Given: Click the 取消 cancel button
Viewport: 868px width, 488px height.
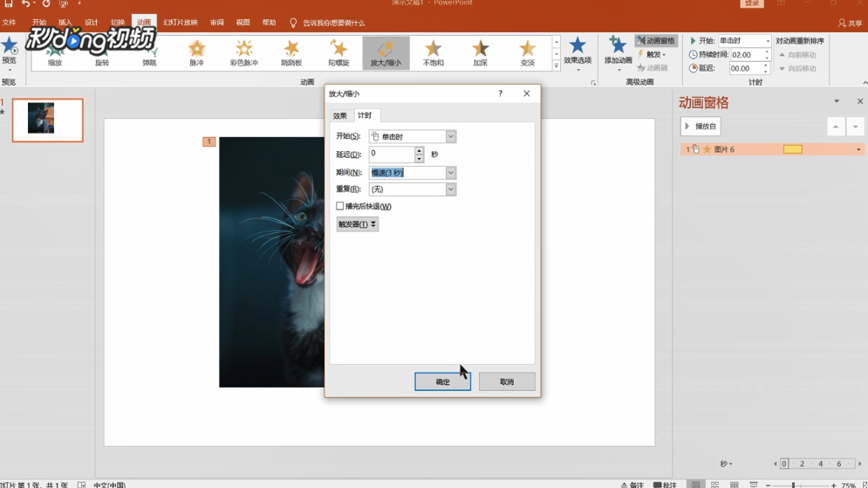Looking at the screenshot, I should click(507, 381).
